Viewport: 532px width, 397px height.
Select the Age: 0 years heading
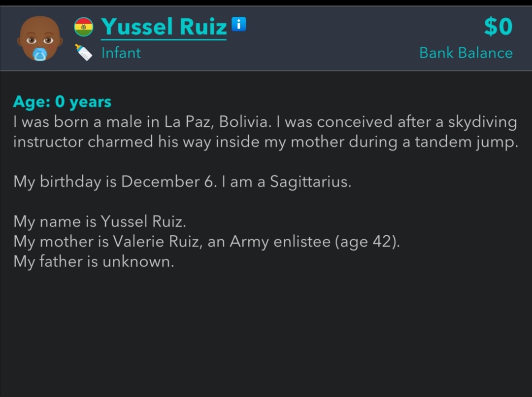tap(62, 102)
